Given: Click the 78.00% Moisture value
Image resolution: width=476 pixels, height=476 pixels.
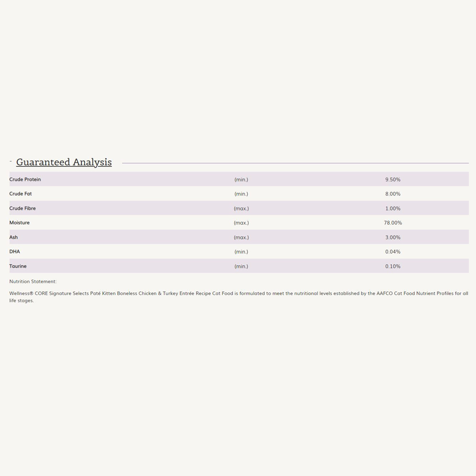Looking at the screenshot, I should click(x=393, y=223).
